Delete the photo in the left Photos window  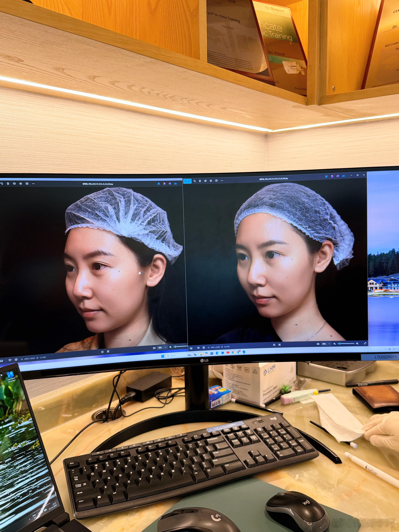point(8,183)
